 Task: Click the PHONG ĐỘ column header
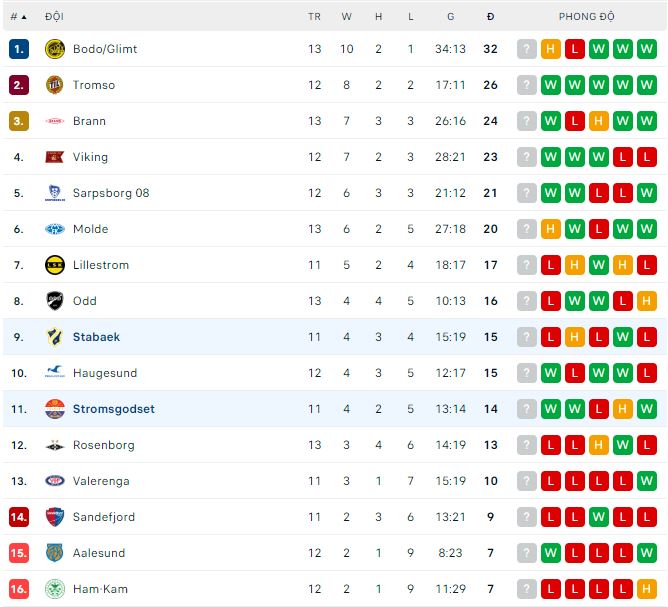[587, 17]
